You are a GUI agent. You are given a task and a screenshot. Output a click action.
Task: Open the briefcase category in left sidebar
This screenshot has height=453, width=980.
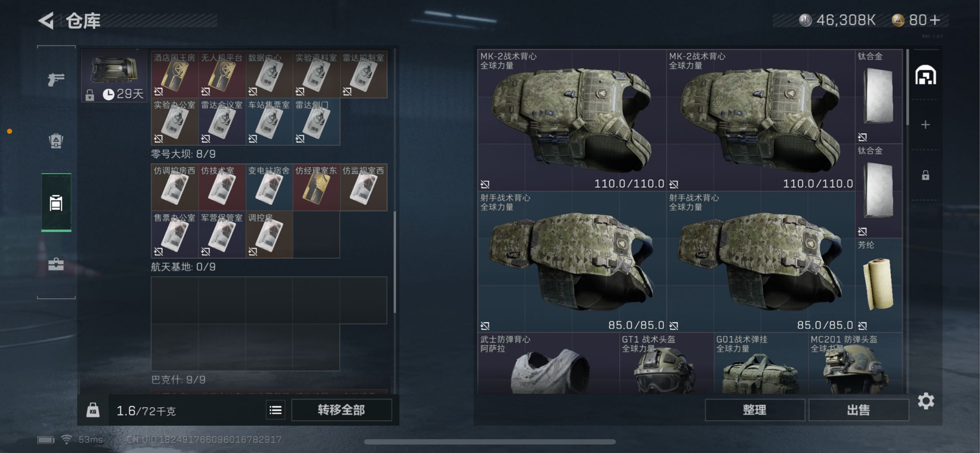point(56,264)
